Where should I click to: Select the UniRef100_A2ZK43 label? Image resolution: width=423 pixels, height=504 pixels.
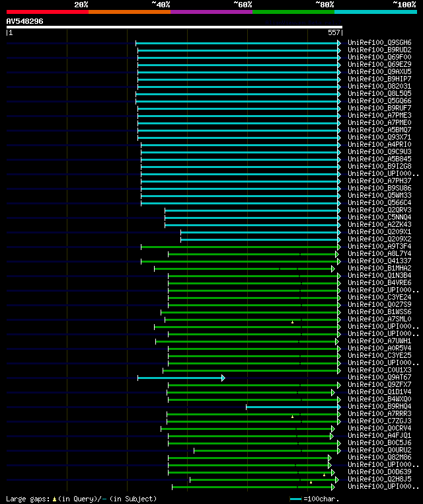point(379,224)
